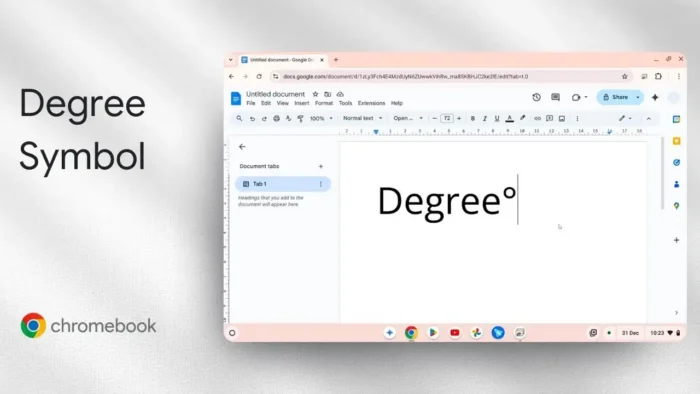
Task: Click the font size field showing 72
Action: tap(446, 118)
